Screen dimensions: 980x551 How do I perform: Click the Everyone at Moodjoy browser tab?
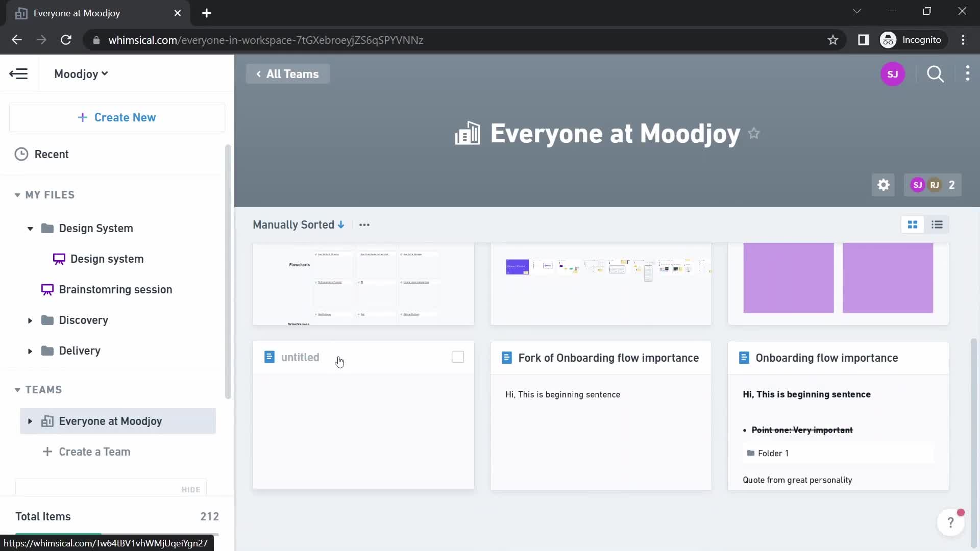click(x=97, y=13)
